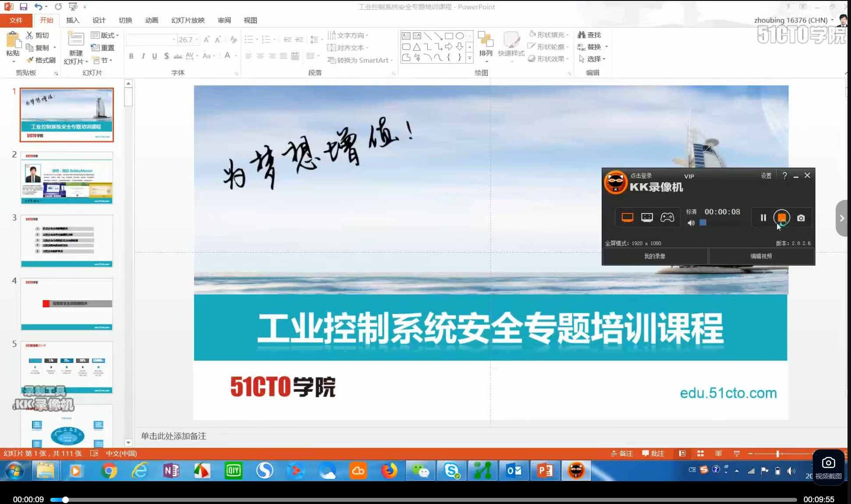Take a screenshot using the camera icon
This screenshot has height=504, width=851.
(x=801, y=218)
